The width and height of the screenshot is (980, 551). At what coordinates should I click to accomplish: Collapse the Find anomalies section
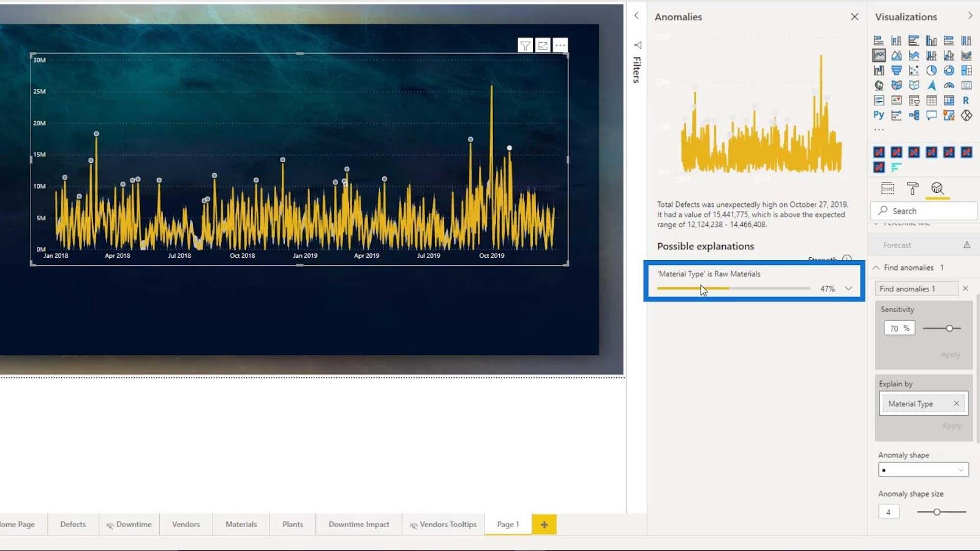pos(876,268)
